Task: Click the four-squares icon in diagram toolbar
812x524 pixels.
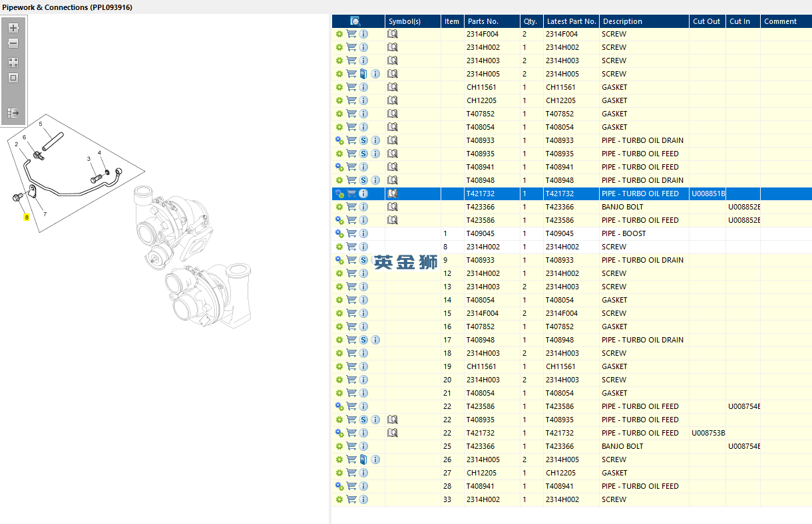Action: (13, 63)
